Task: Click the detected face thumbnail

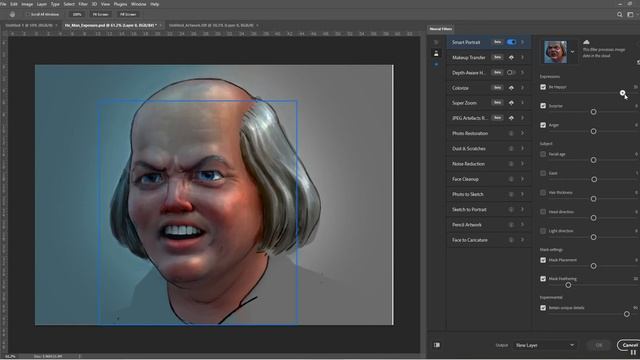Action: 556,52
